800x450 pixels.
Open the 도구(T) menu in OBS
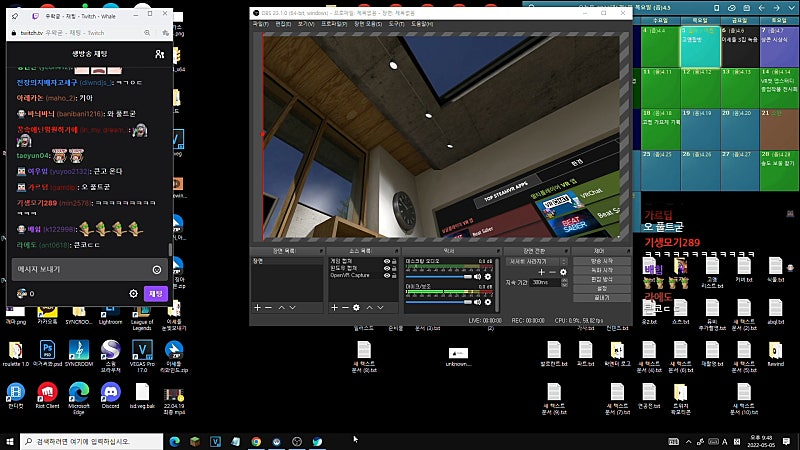[x=396, y=24]
